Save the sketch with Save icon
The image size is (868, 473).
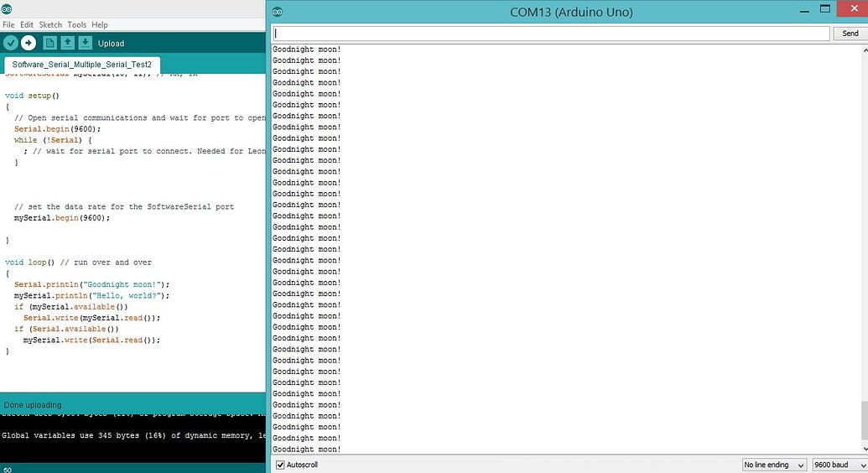[x=86, y=43]
